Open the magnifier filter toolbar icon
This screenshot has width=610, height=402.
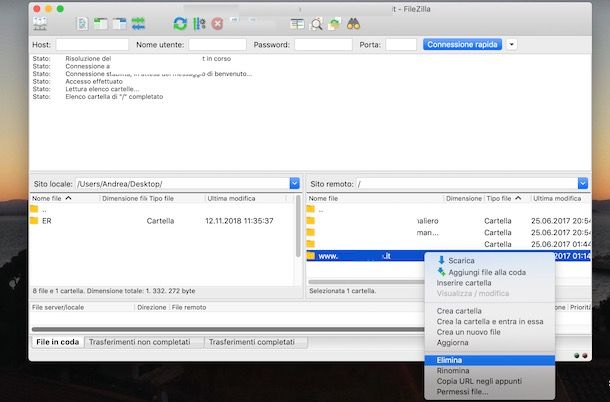316,24
